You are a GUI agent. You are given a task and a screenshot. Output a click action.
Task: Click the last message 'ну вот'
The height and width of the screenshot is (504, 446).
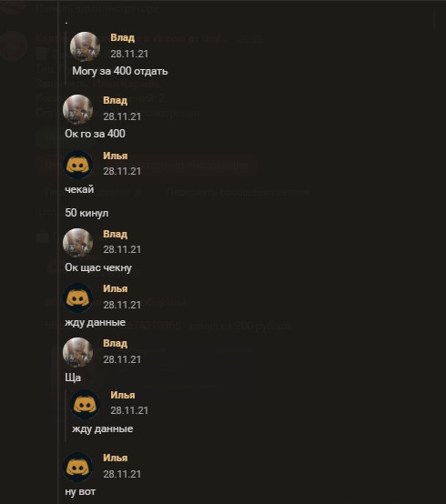pos(80,492)
